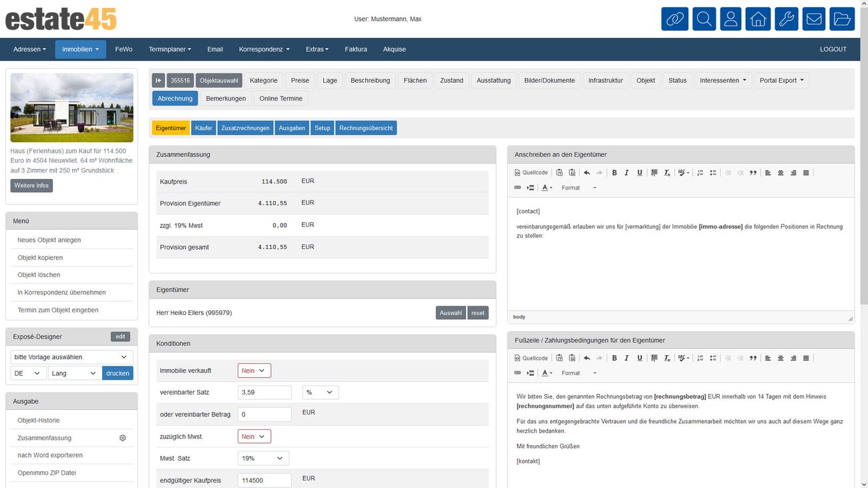Screen dimensions: 868x488
Task: Align right in Fußzeile editor
Action: point(793,358)
